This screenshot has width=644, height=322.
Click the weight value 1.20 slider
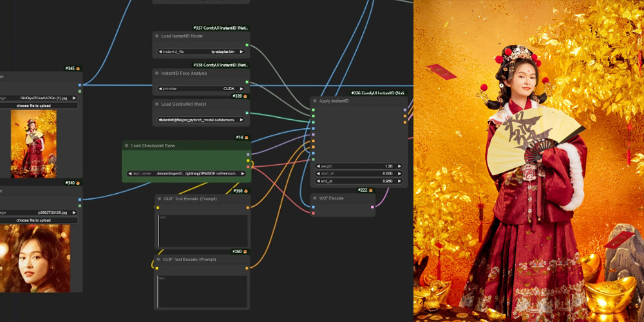click(x=359, y=166)
